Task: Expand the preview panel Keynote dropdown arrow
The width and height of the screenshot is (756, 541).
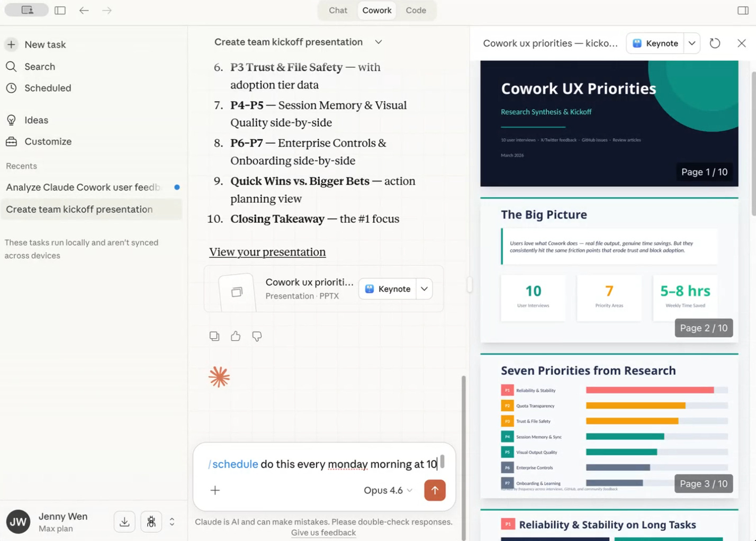Action: click(692, 43)
